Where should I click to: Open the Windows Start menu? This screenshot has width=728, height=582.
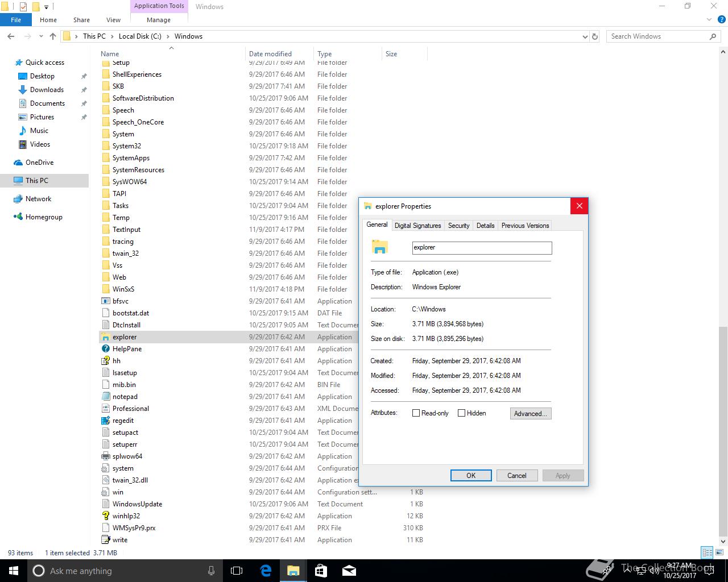14,571
